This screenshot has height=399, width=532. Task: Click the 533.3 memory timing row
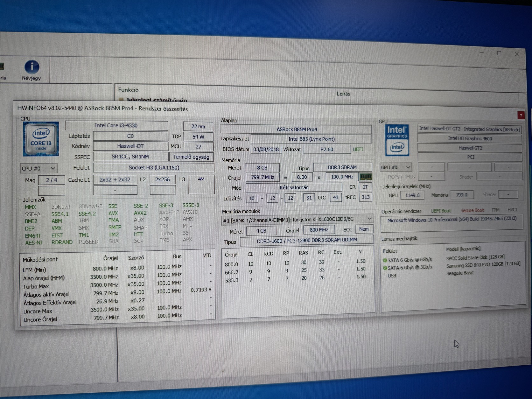(x=296, y=279)
